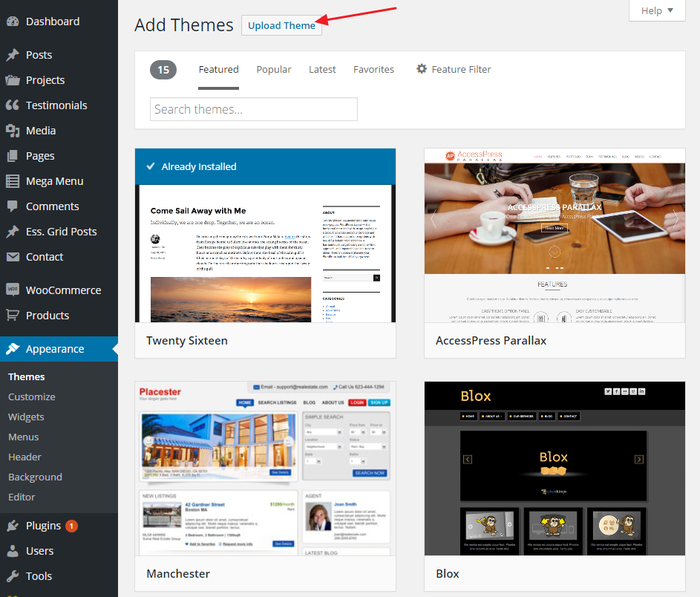Click the Plugins update badge showing 1
The width and height of the screenshot is (700, 597).
(x=71, y=526)
